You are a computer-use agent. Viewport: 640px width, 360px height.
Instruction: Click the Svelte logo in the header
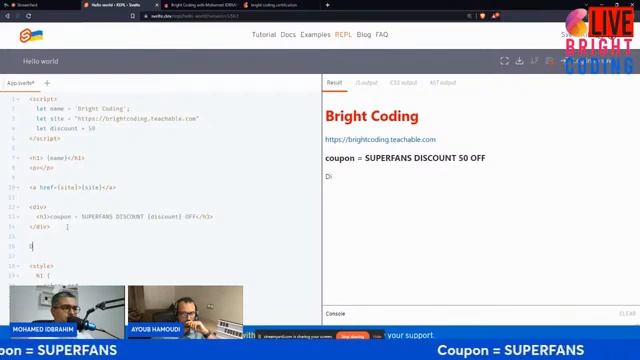click(x=31, y=36)
